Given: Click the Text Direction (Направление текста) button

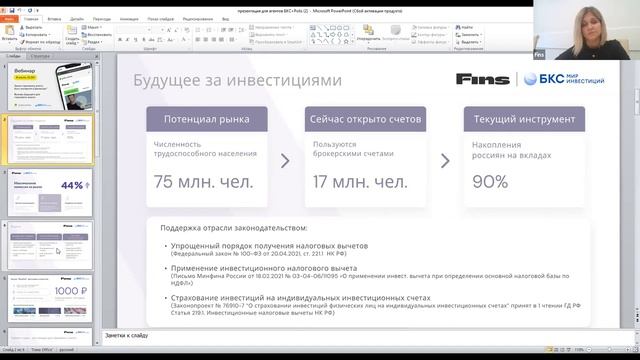Looking at the screenshot, I should tap(271, 27).
